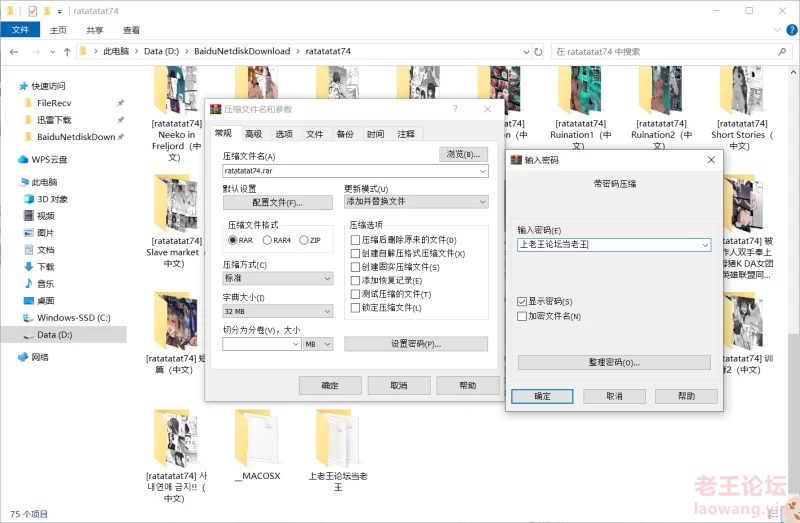The width and height of the screenshot is (800, 523).
Task: Select Neeko in Freljord folder
Action: [176, 112]
